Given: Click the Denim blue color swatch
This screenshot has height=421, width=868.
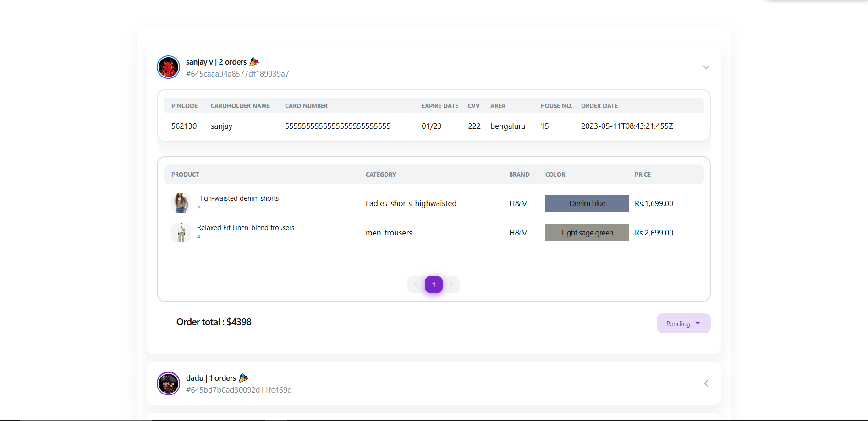Looking at the screenshot, I should 587,203.
